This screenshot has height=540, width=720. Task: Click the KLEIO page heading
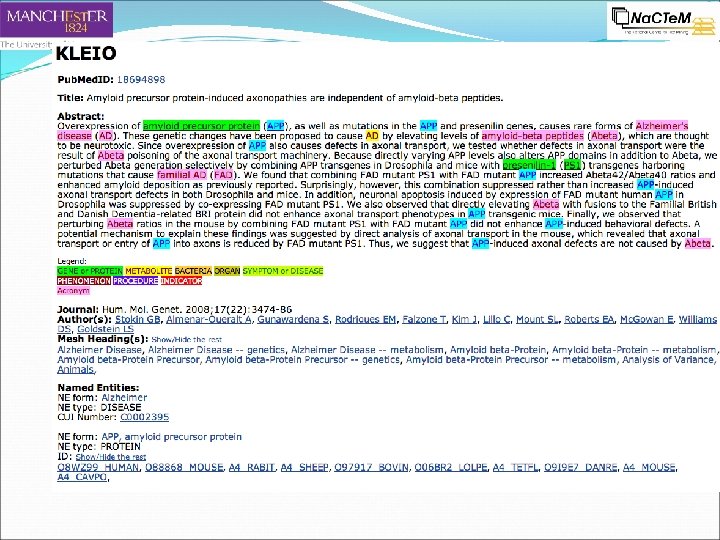tap(86, 53)
